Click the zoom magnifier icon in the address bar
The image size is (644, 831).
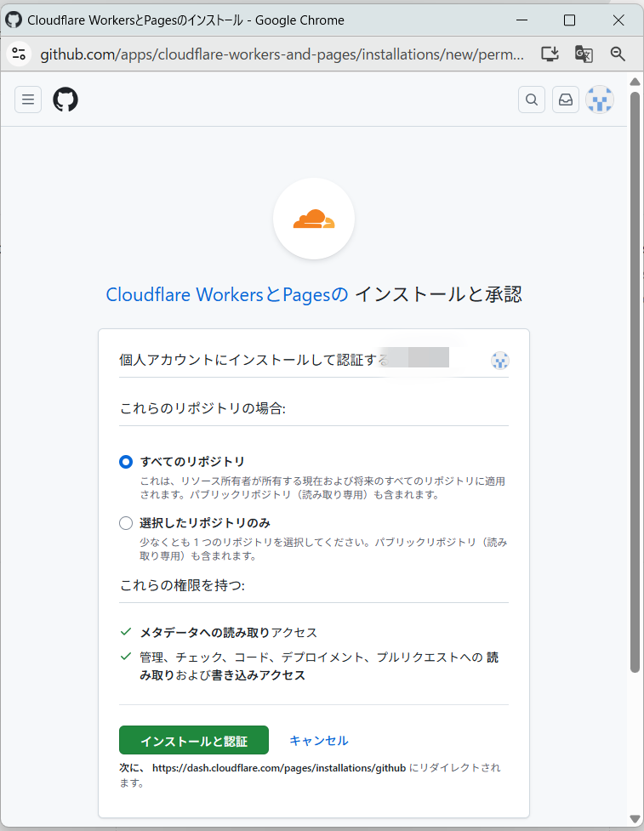tap(618, 54)
